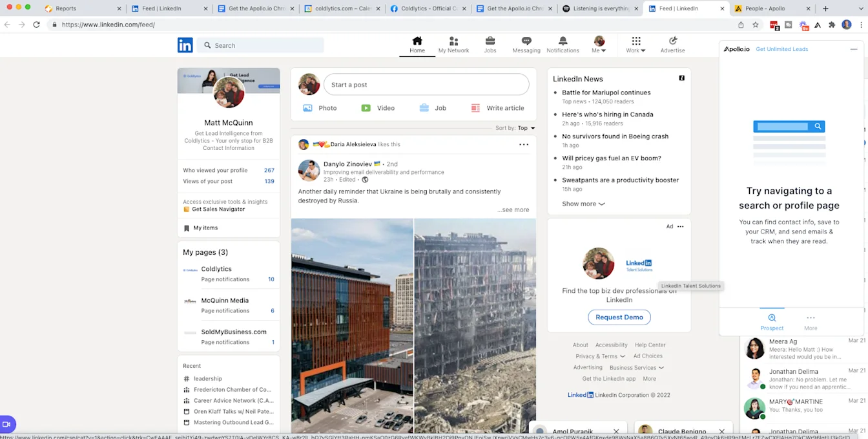Bookmark this page with the star icon
Screen dimensions: 868x439
[x=756, y=25]
